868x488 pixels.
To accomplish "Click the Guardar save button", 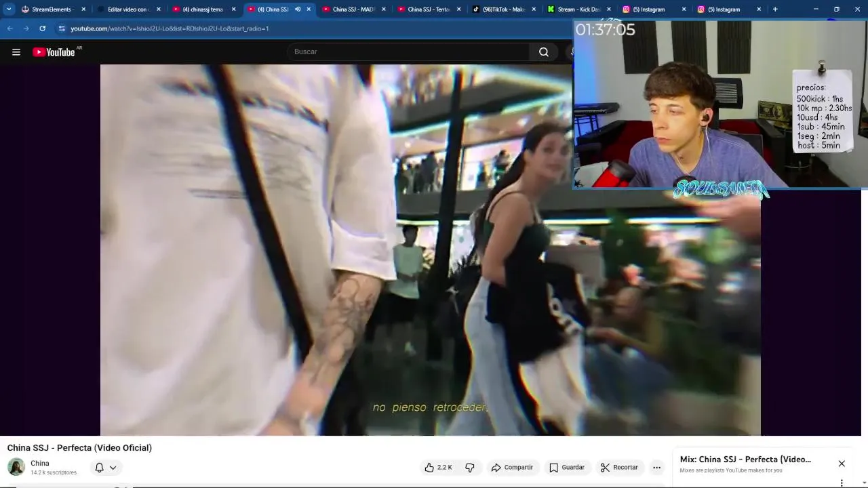I will [567, 468].
